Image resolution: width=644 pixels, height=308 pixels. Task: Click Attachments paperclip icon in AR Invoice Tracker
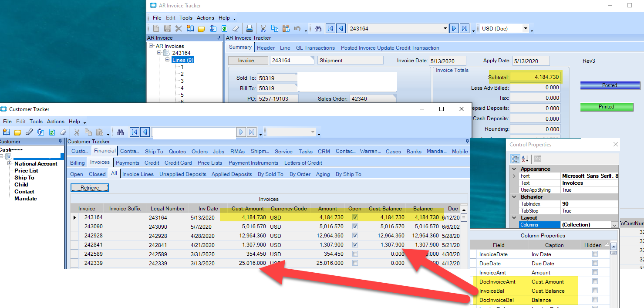point(213,29)
